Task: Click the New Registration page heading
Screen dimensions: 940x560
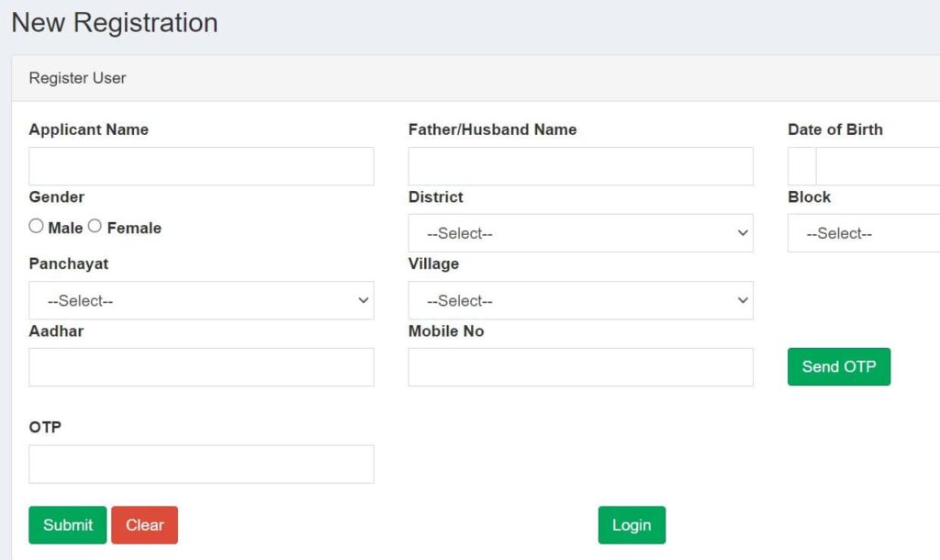Action: click(115, 22)
